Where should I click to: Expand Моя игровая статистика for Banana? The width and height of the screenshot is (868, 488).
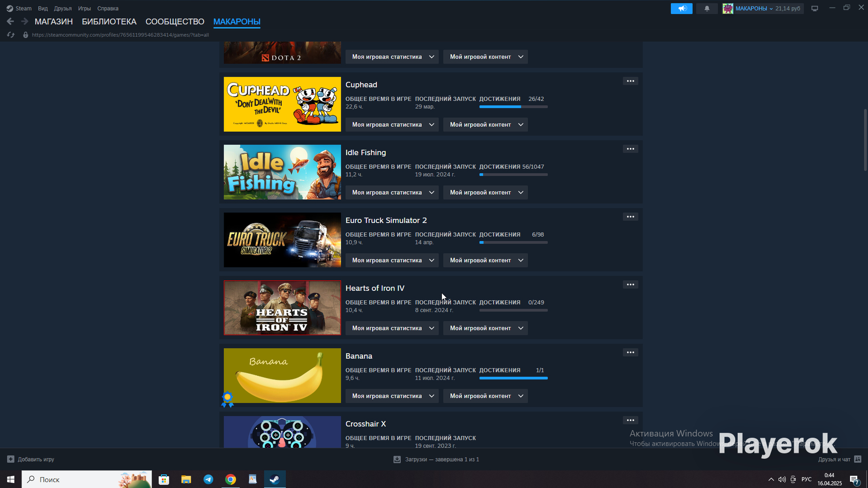click(392, 396)
